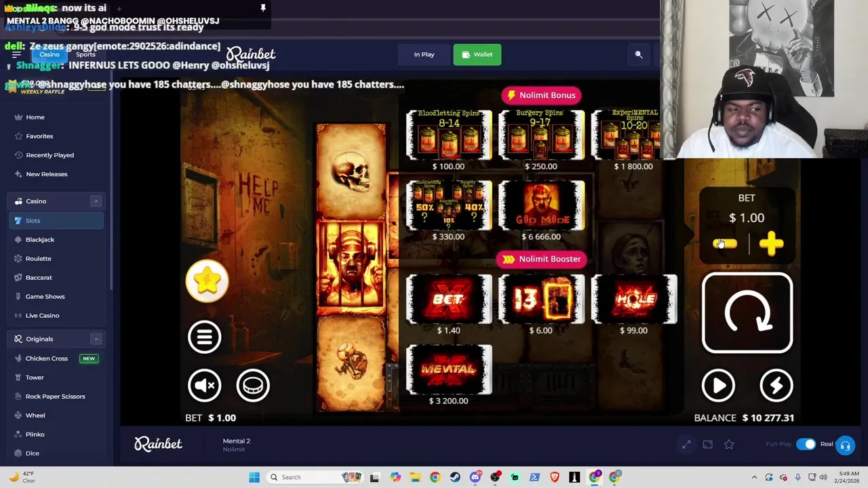
Task: Open PowerShell terminal from taskbar
Action: coord(534,477)
